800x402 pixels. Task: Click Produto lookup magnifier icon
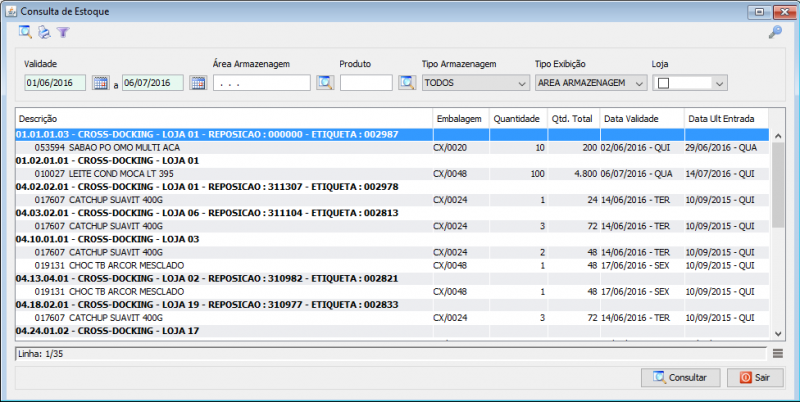[407, 83]
